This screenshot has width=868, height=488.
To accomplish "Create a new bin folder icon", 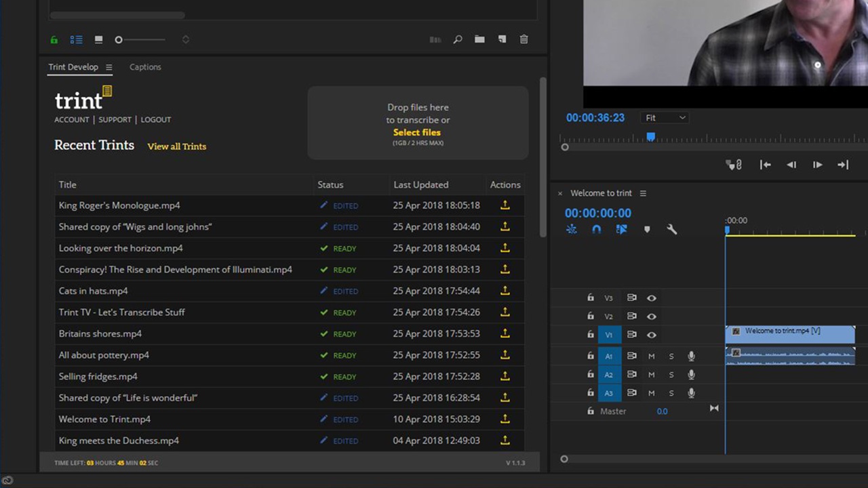I will [x=479, y=39].
